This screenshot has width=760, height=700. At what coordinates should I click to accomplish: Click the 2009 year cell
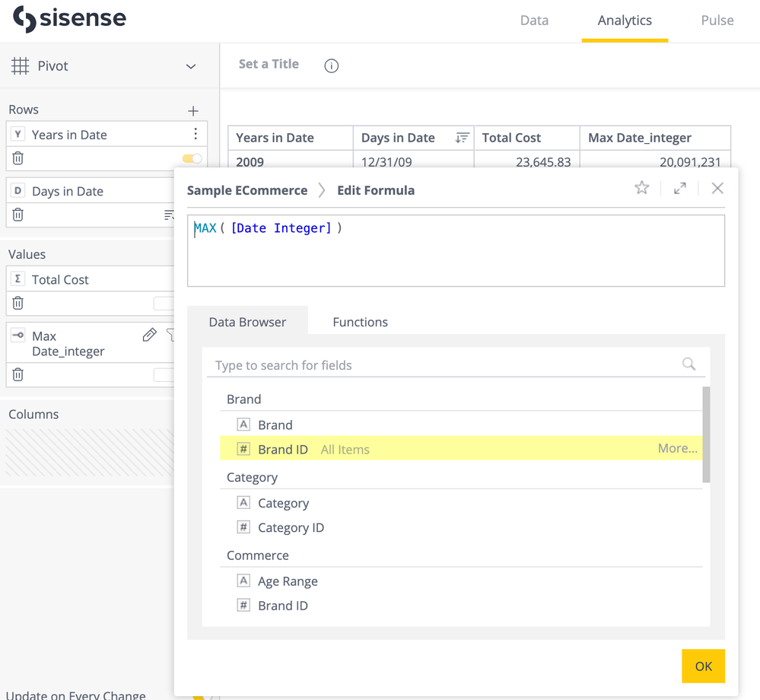coord(291,161)
